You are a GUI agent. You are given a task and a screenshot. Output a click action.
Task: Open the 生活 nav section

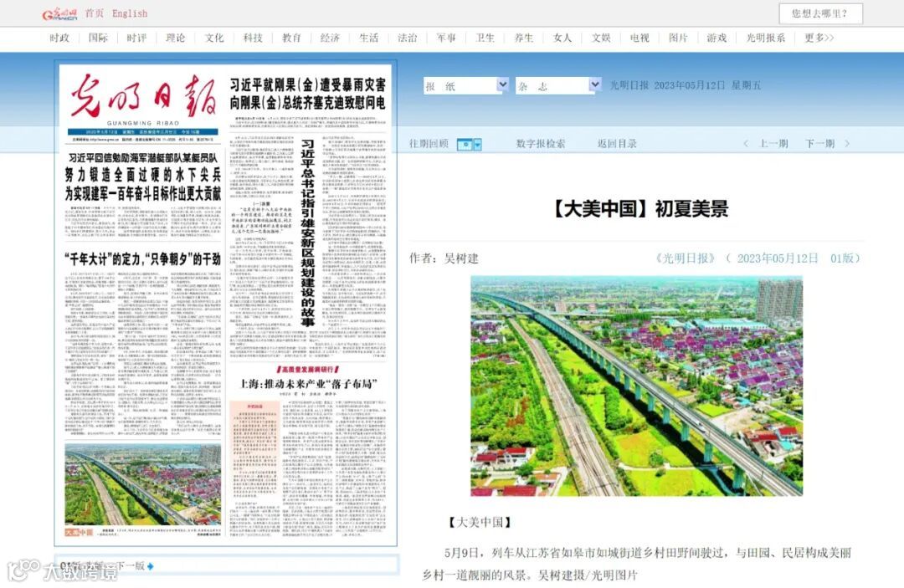pos(369,38)
